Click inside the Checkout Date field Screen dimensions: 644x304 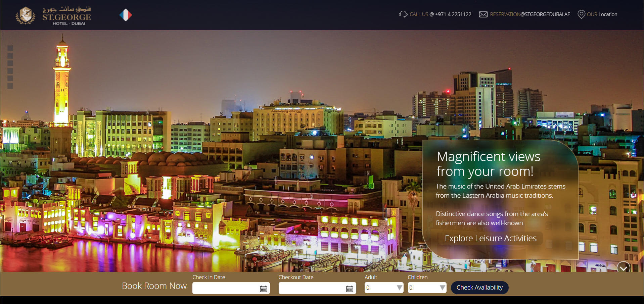pyautogui.click(x=311, y=288)
